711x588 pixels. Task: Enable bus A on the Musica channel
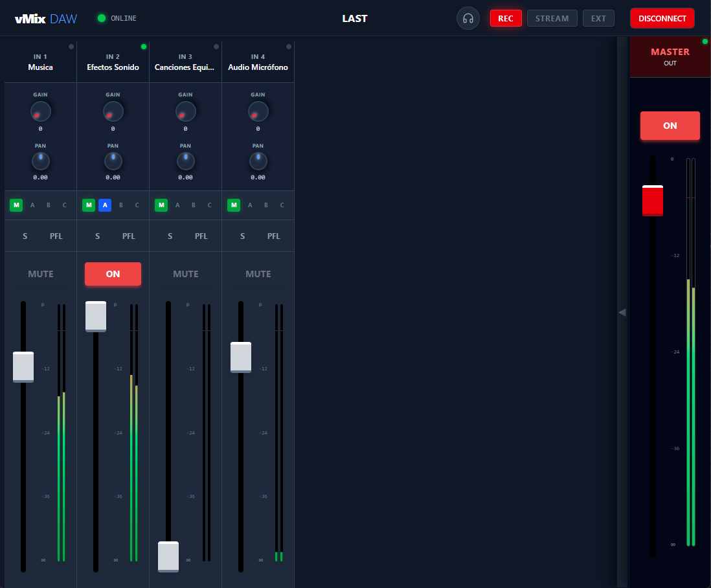click(x=32, y=205)
